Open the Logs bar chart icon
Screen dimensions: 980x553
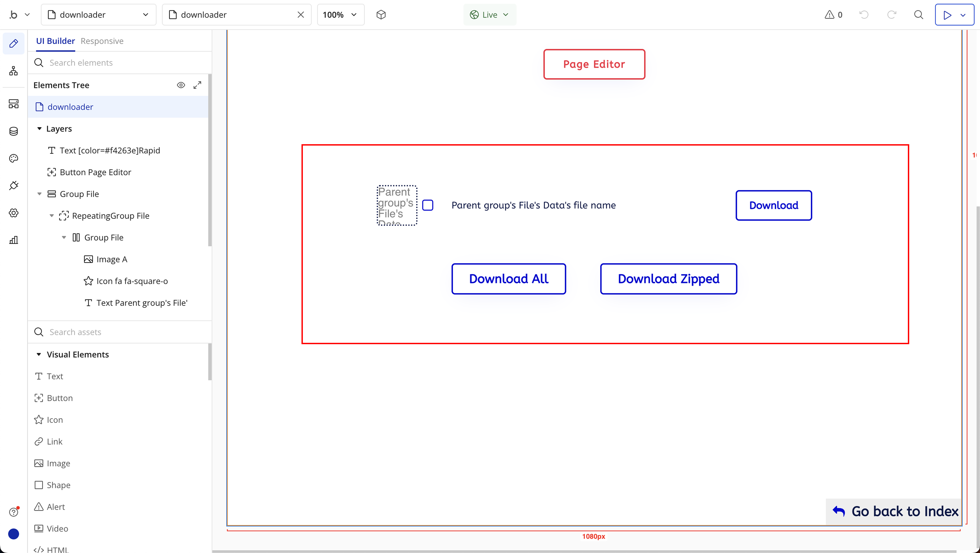pyautogui.click(x=14, y=240)
